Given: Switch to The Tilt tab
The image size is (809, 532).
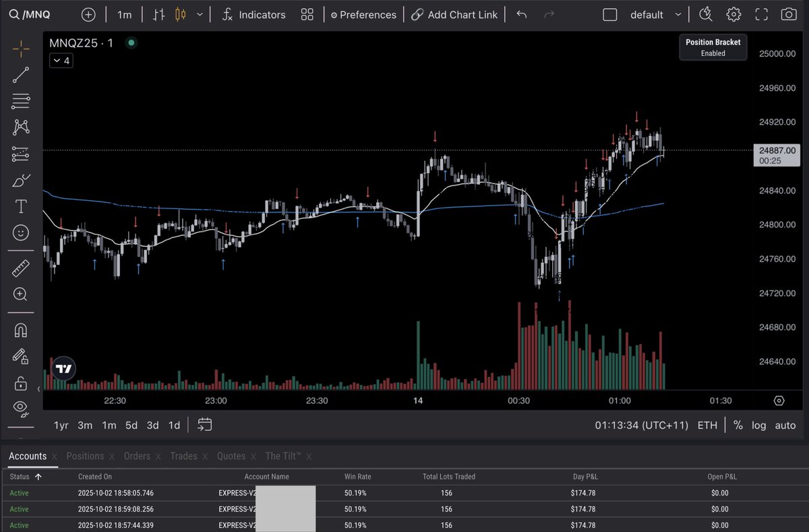Looking at the screenshot, I should (x=283, y=456).
